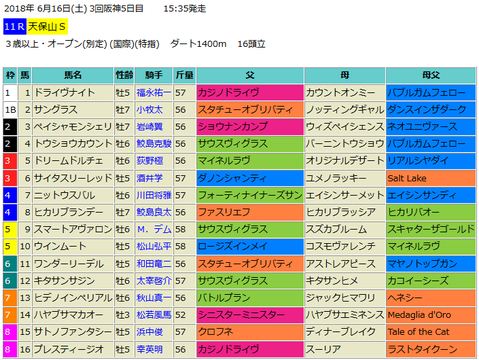This screenshot has width=479, height=360.
Task: Open jockey link M.デム
Action: click(x=154, y=229)
